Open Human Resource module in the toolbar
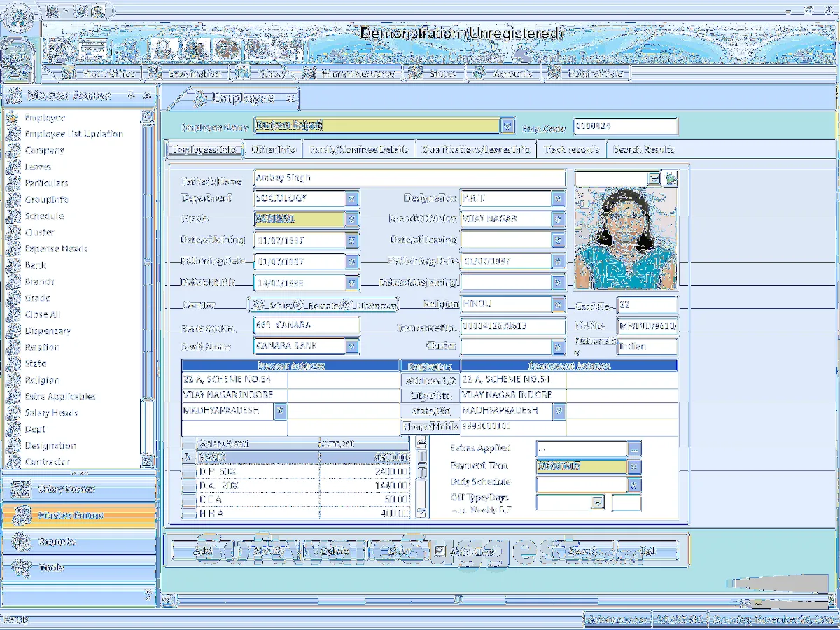The height and width of the screenshot is (630, 840). pyautogui.click(x=350, y=73)
